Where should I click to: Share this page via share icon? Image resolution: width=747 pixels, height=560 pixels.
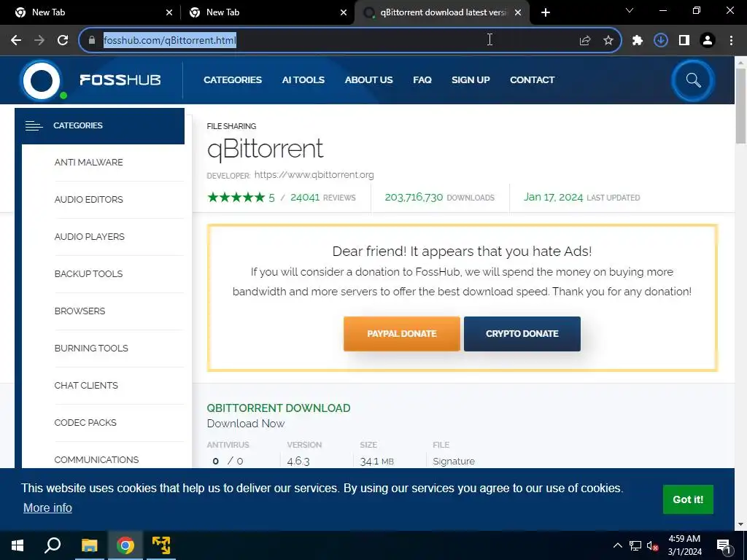click(585, 40)
